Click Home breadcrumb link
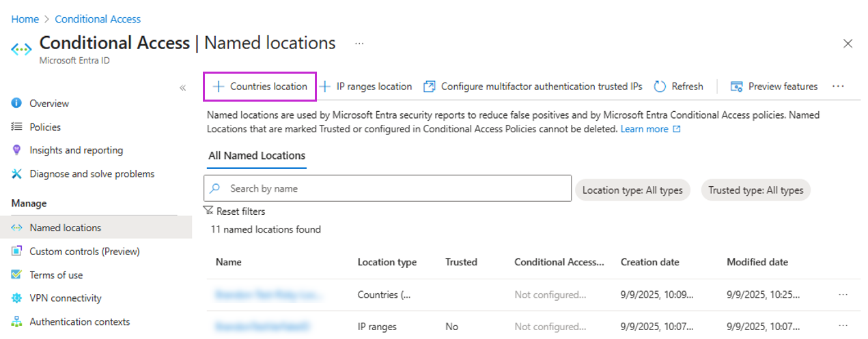The image size is (868, 339). coord(25,19)
